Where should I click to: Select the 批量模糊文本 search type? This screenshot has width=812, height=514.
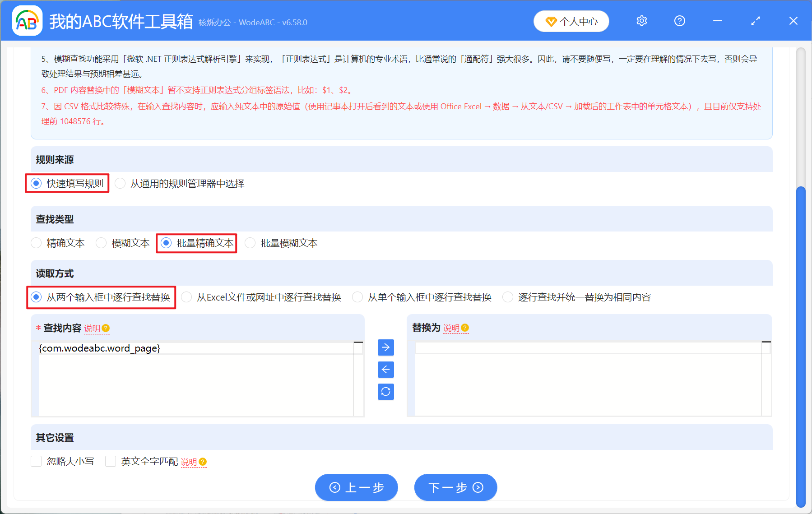tap(250, 243)
